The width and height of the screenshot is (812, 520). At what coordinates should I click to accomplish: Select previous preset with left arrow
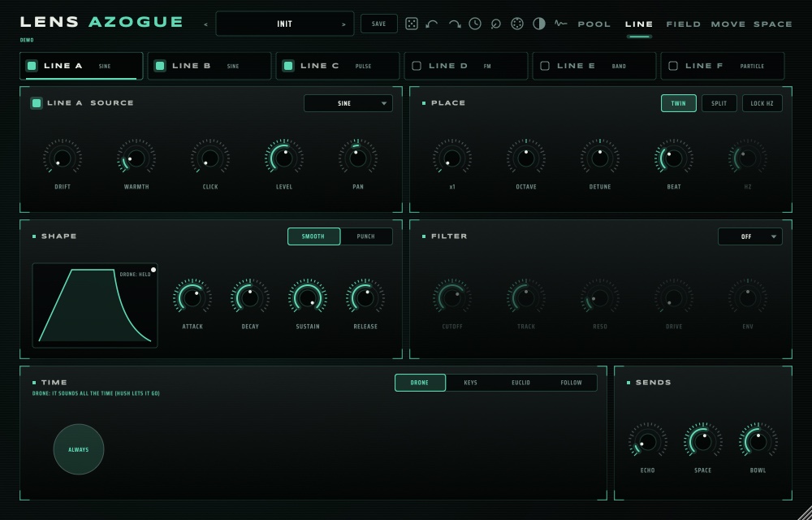[206, 24]
